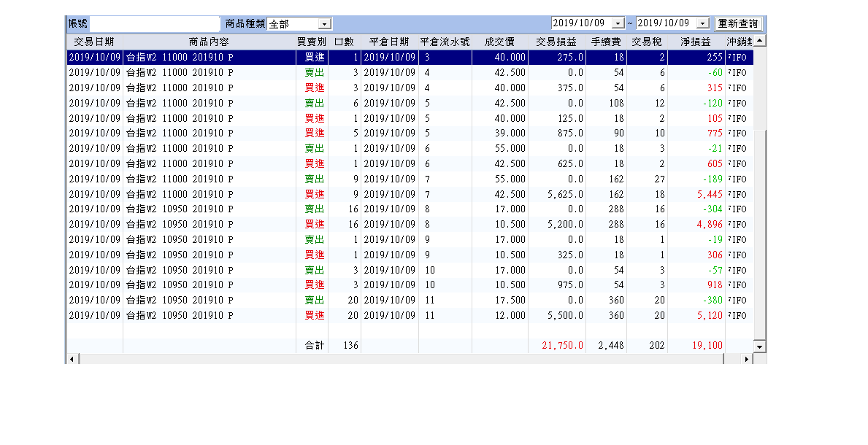Sort by the 交易日期 column header
This screenshot has height=445, width=868.
[x=94, y=42]
